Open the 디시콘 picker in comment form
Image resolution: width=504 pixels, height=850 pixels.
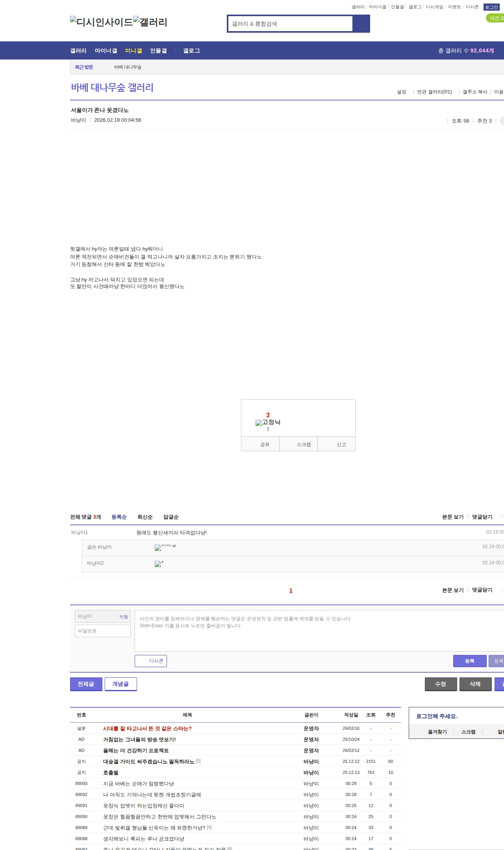[x=151, y=661]
